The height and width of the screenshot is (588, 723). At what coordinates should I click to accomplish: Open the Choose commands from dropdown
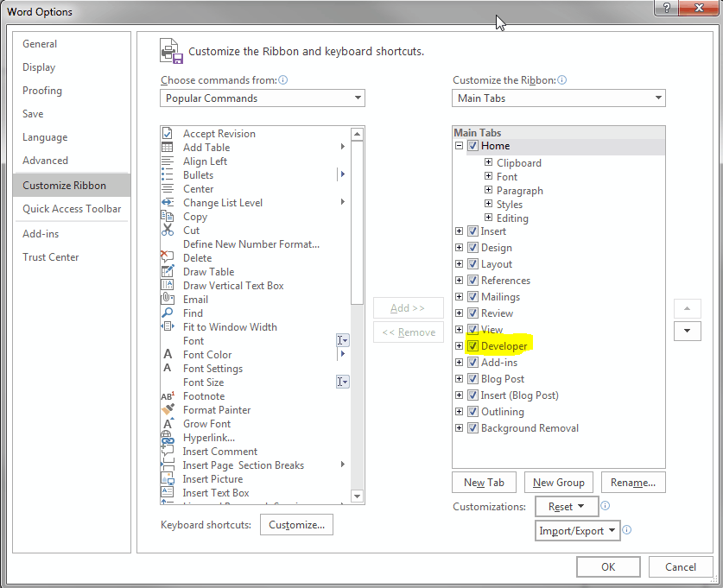click(263, 98)
